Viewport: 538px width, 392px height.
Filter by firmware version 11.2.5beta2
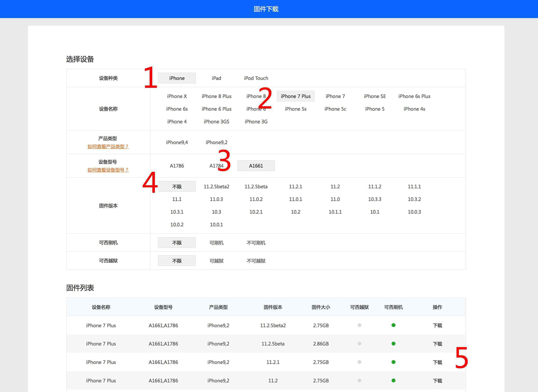point(216,187)
